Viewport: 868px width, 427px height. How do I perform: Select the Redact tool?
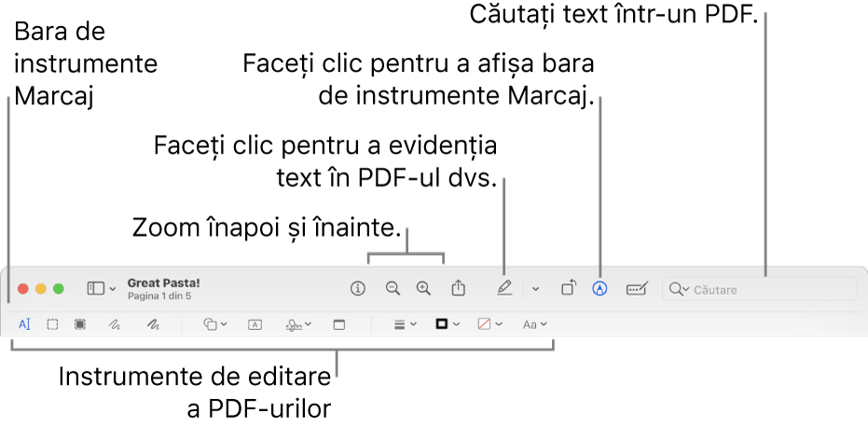(x=80, y=324)
